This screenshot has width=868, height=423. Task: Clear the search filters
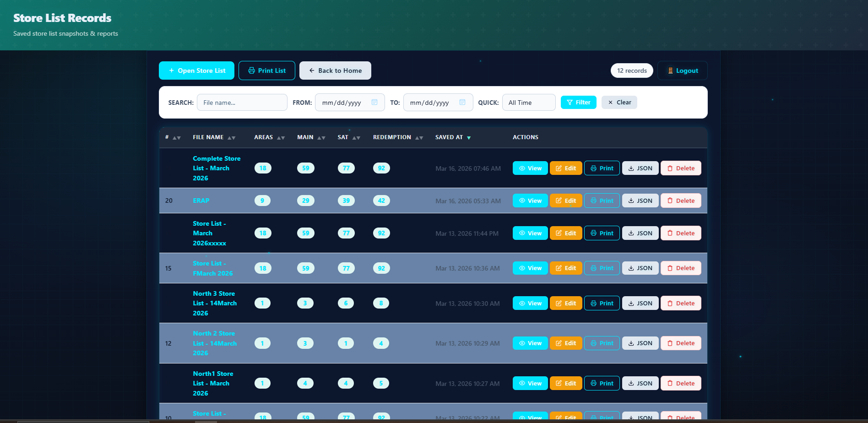click(619, 103)
